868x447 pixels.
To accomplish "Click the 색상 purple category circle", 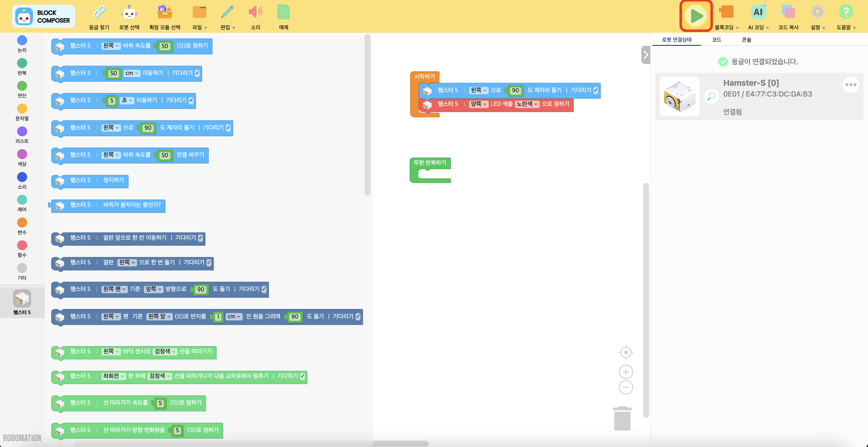I will coord(22,154).
